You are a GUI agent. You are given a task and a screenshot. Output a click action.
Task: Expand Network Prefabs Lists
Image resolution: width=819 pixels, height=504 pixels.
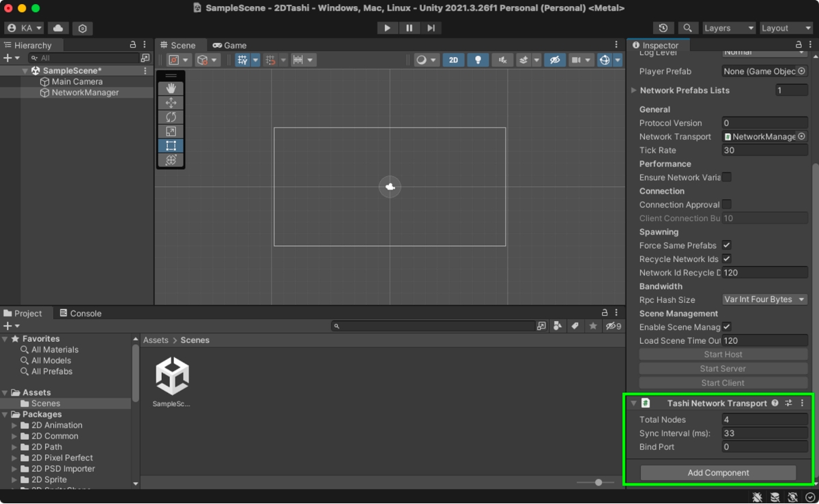click(634, 90)
